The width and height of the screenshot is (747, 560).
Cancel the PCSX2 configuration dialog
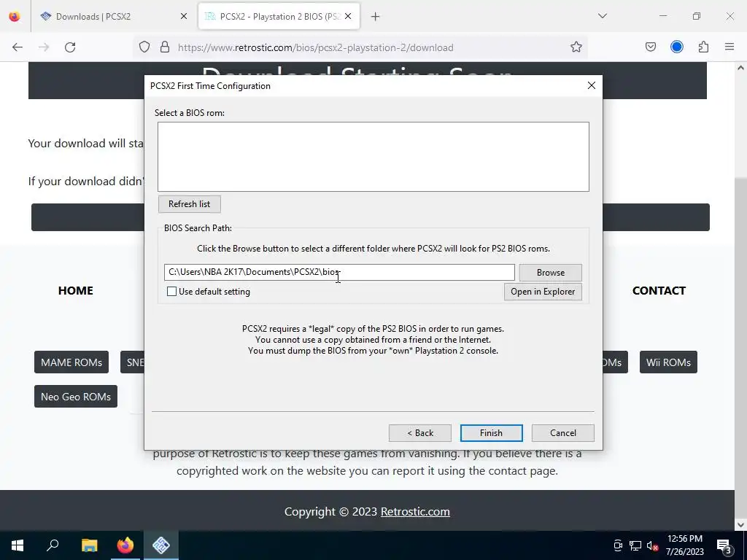(562, 433)
